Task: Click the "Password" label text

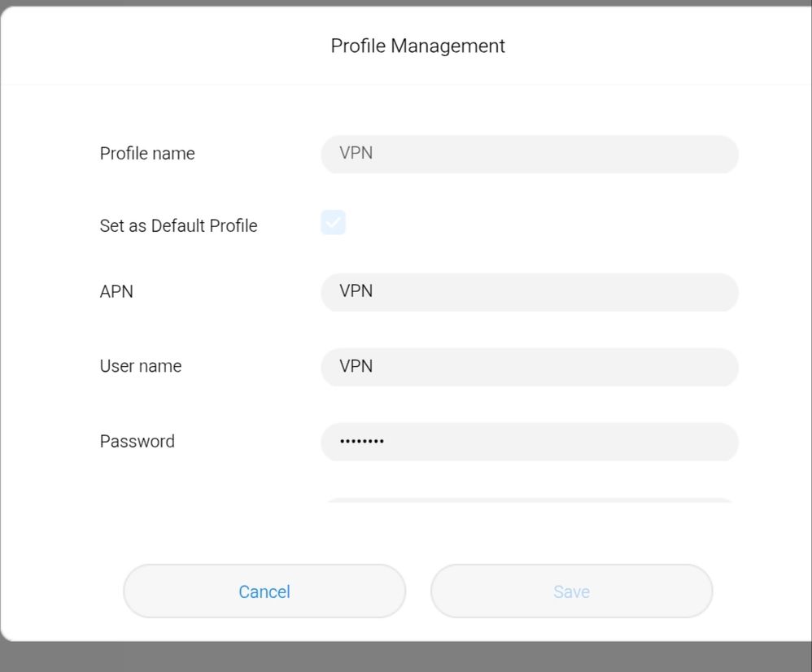Action: point(137,442)
